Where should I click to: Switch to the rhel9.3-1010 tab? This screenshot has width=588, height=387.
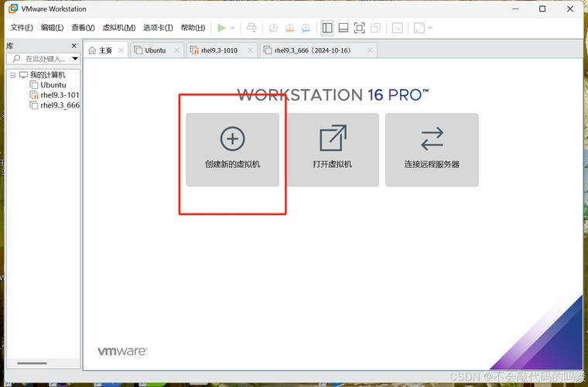click(219, 50)
